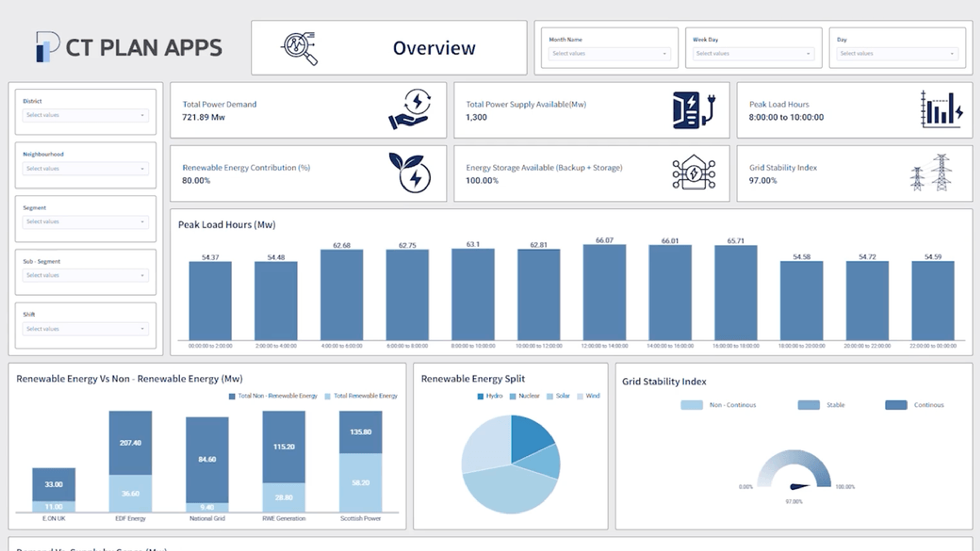The height and width of the screenshot is (551, 980).
Task: Click the 6:00:00 to 8:00:00 bar
Action: (x=408, y=295)
